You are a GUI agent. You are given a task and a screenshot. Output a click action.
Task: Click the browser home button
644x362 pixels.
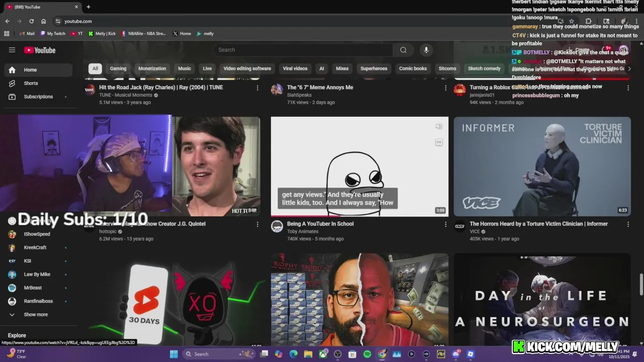coord(43,21)
